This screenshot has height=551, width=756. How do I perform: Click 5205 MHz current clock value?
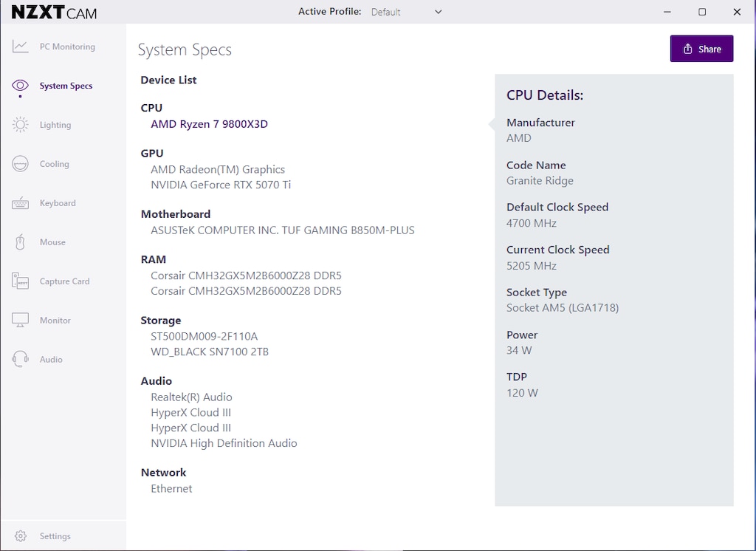(x=532, y=266)
